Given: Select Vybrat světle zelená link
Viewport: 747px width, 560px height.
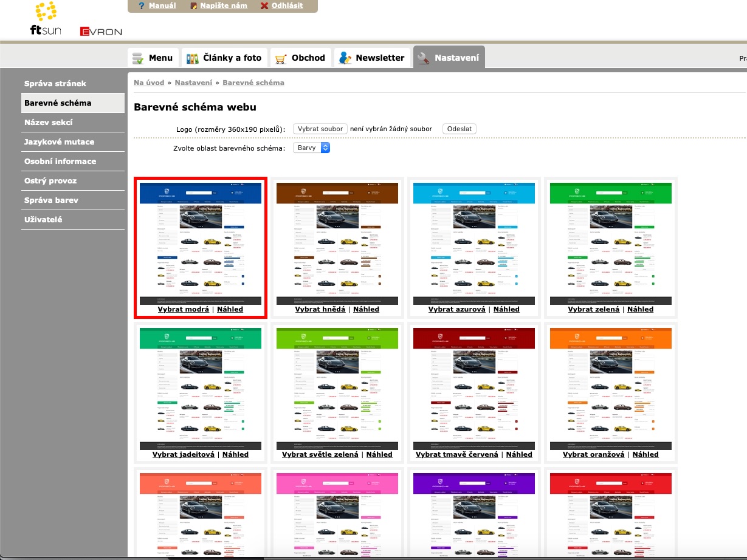Looking at the screenshot, I should click(320, 454).
